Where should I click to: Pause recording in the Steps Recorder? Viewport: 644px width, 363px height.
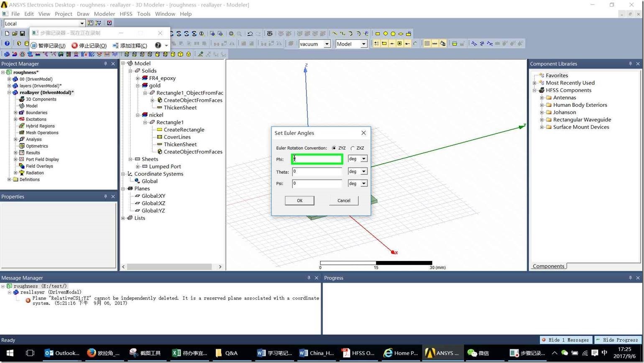point(48,46)
